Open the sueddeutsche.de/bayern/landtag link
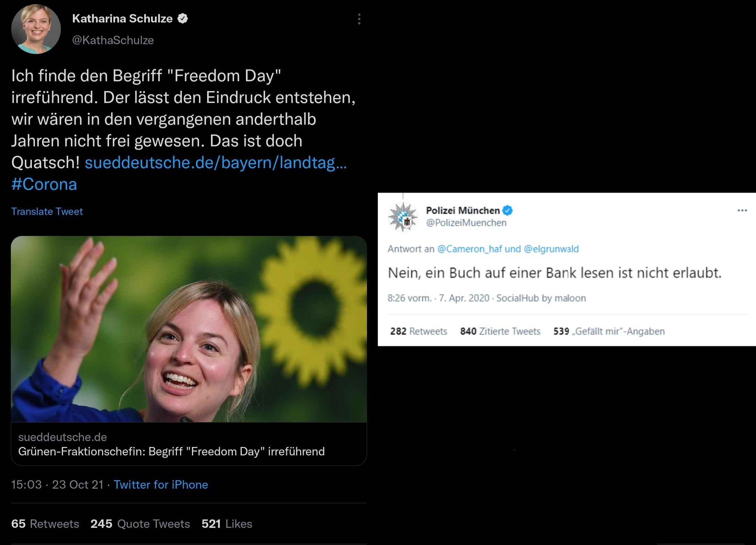756x545 pixels. click(216, 163)
